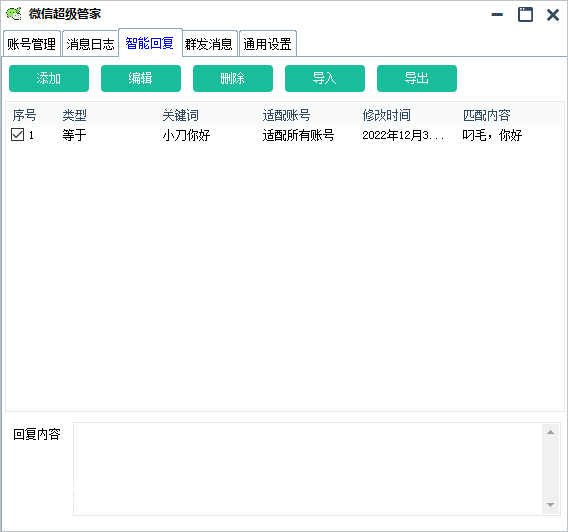Click the 关键词 column header
This screenshot has width=568, height=532.
(x=180, y=115)
